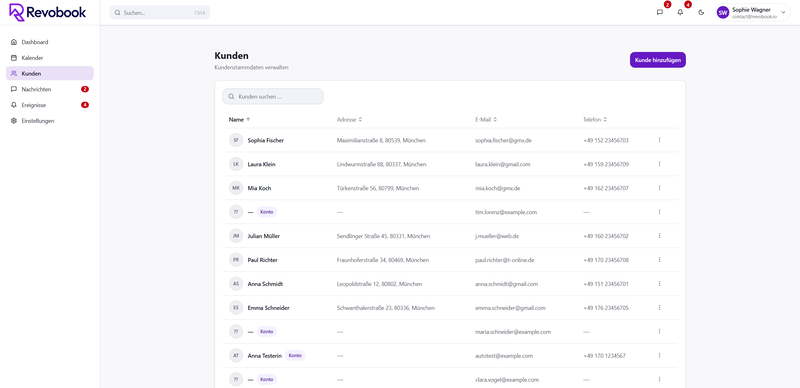Viewport: 800px width, 388px height.
Task: Open row actions for tim.lorenz@example.com row
Action: tap(659, 212)
